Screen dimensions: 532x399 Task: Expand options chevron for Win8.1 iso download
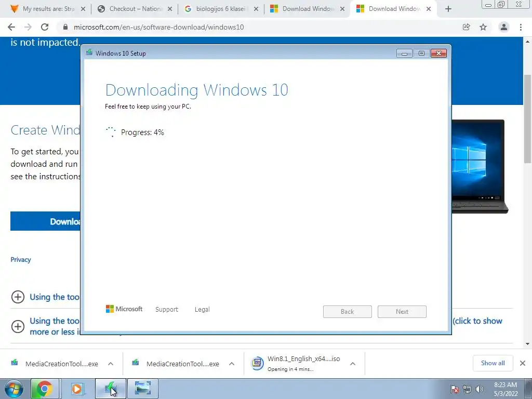pos(353,364)
